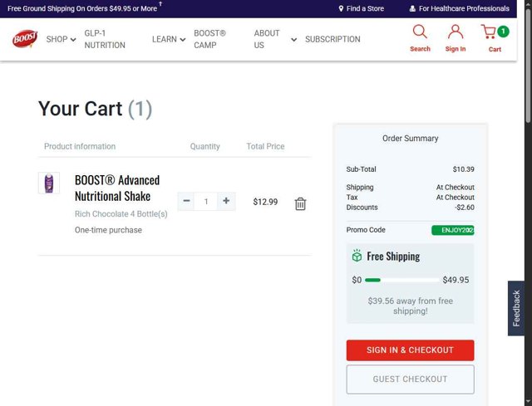Remove item with the trash icon
The width and height of the screenshot is (532, 406).
[300, 203]
